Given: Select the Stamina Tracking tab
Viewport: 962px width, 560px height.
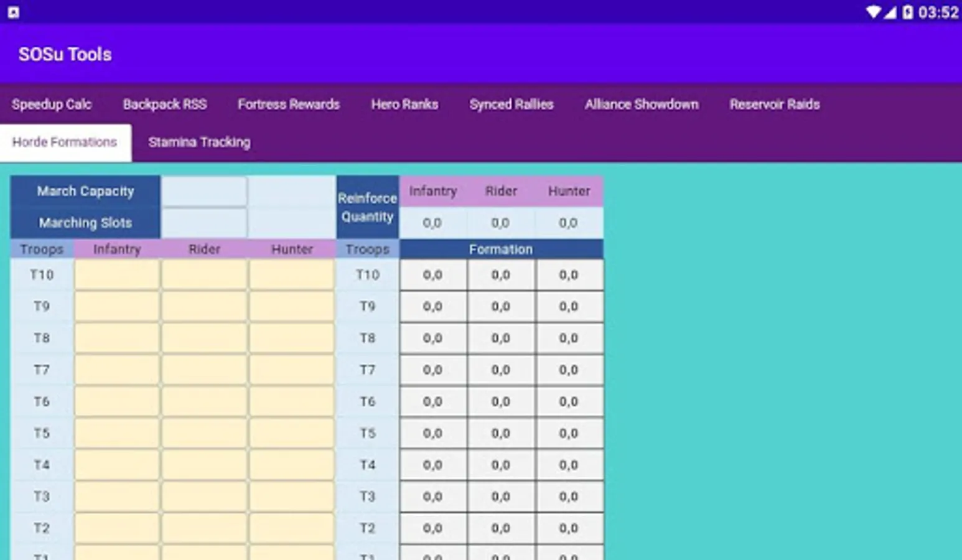Looking at the screenshot, I should coord(199,142).
